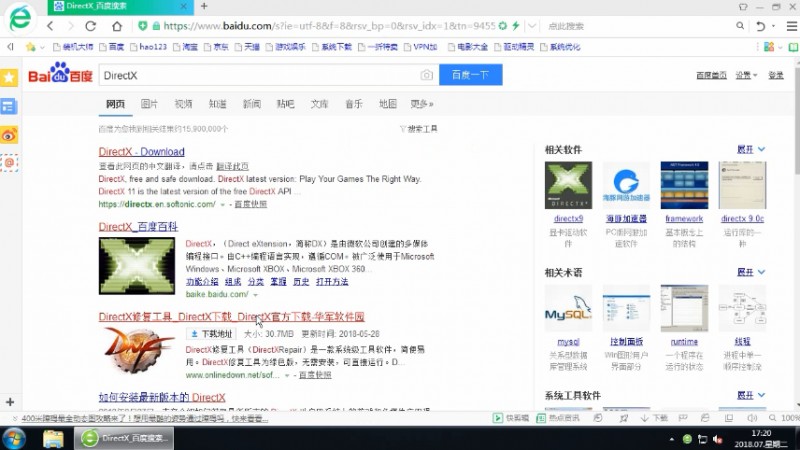Click the magnifier icon in the browser search box
The width and height of the screenshot is (800, 450).
740,26
